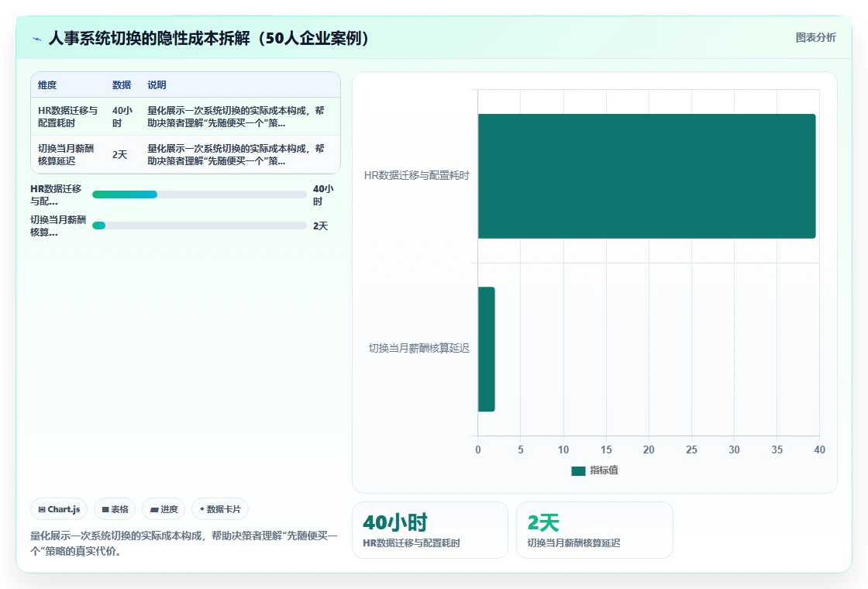Image resolution: width=868 pixels, height=589 pixels.
Task: Click the 40小时 table cell
Action: pyautogui.click(x=122, y=117)
